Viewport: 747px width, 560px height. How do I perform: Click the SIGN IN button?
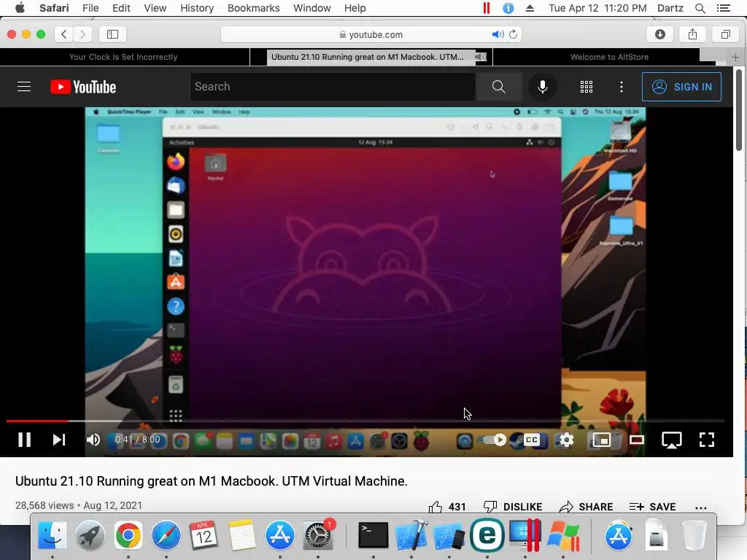point(681,87)
